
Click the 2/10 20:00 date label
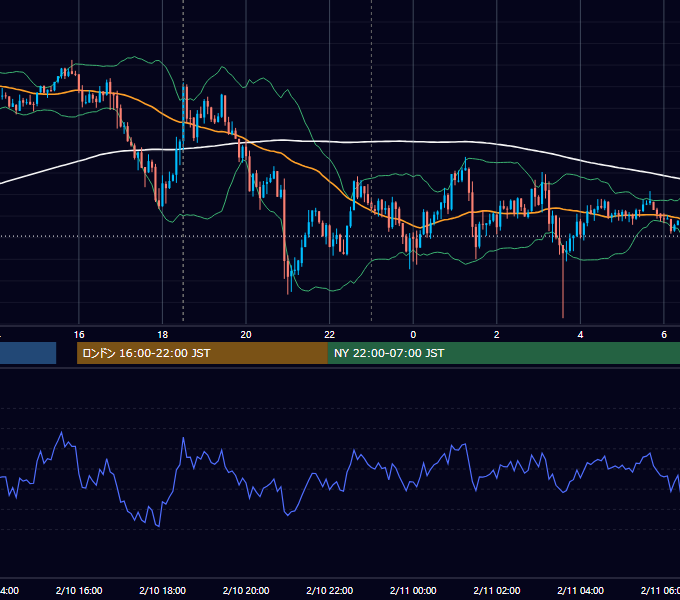(x=246, y=590)
